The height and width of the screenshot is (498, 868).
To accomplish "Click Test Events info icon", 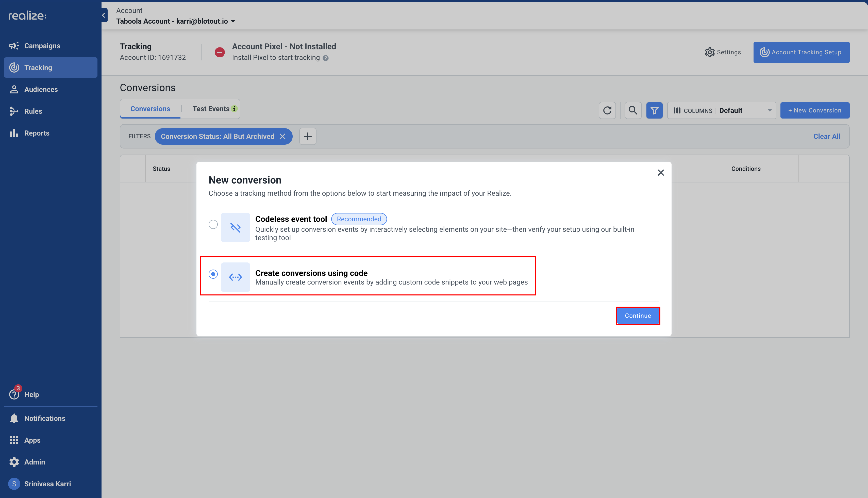I will point(234,109).
